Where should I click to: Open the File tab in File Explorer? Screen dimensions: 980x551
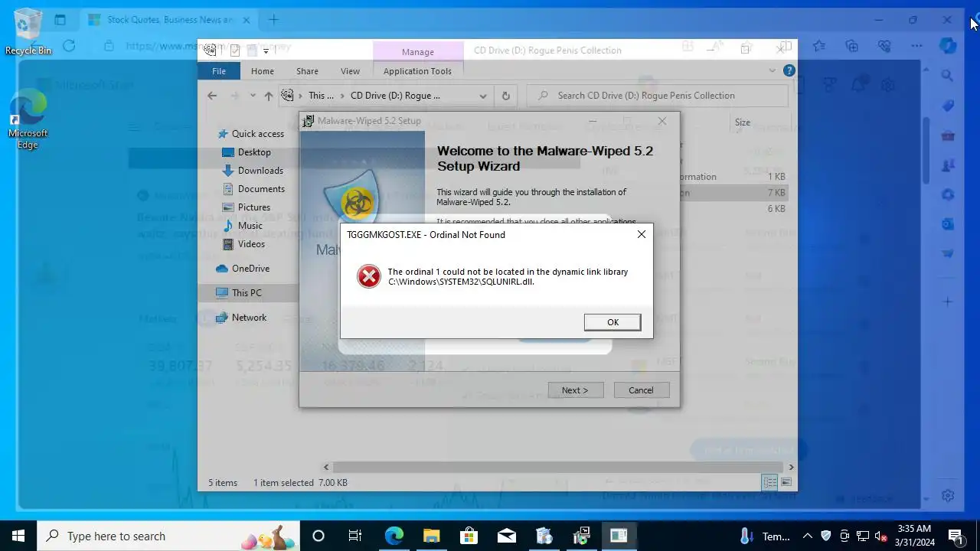[x=219, y=71]
